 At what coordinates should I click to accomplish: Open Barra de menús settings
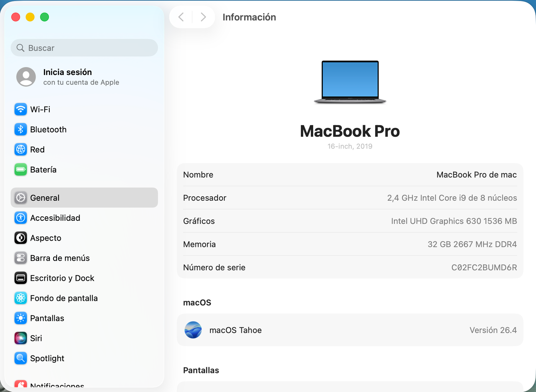pyautogui.click(x=60, y=258)
